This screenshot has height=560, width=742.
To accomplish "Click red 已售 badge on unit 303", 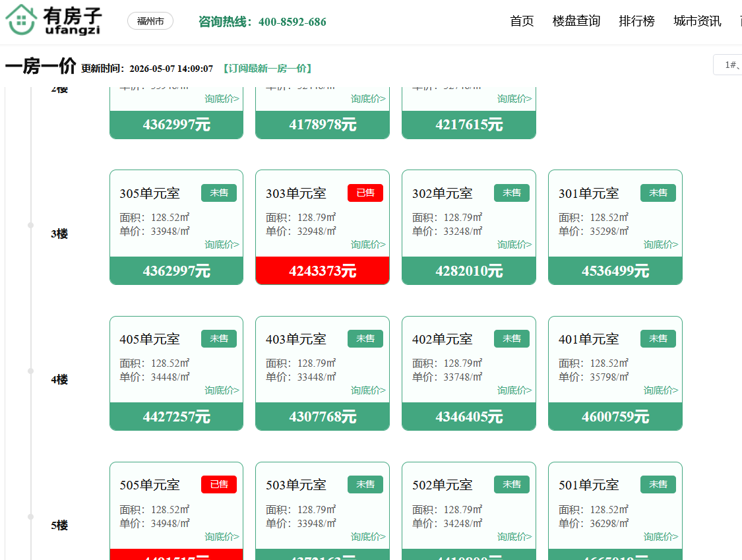I will pyautogui.click(x=365, y=193).
